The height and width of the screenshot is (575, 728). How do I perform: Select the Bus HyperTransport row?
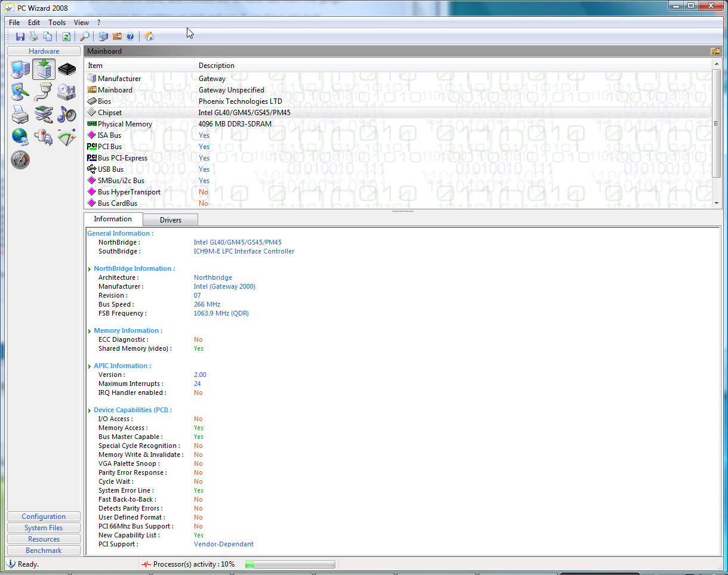(399, 192)
